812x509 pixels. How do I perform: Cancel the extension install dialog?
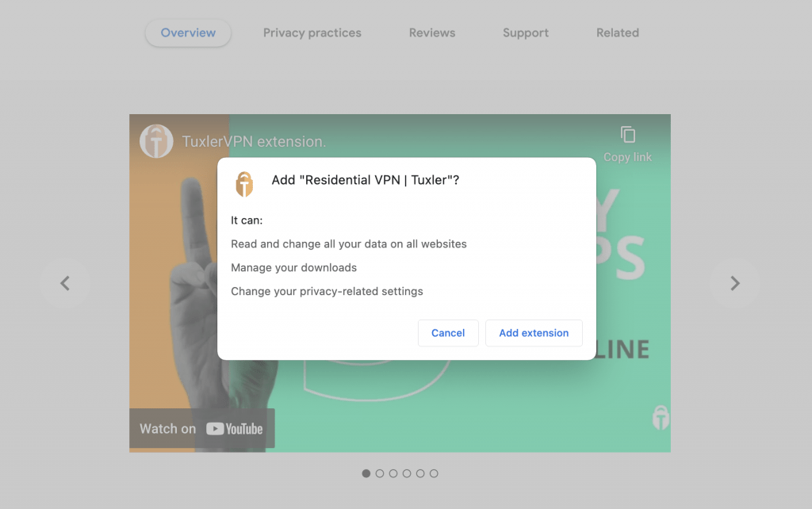coord(448,333)
